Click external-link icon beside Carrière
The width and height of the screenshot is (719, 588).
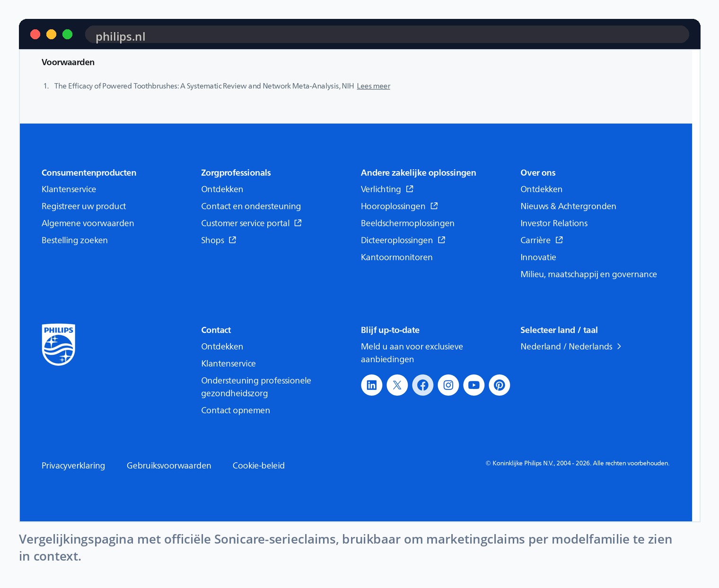(559, 240)
